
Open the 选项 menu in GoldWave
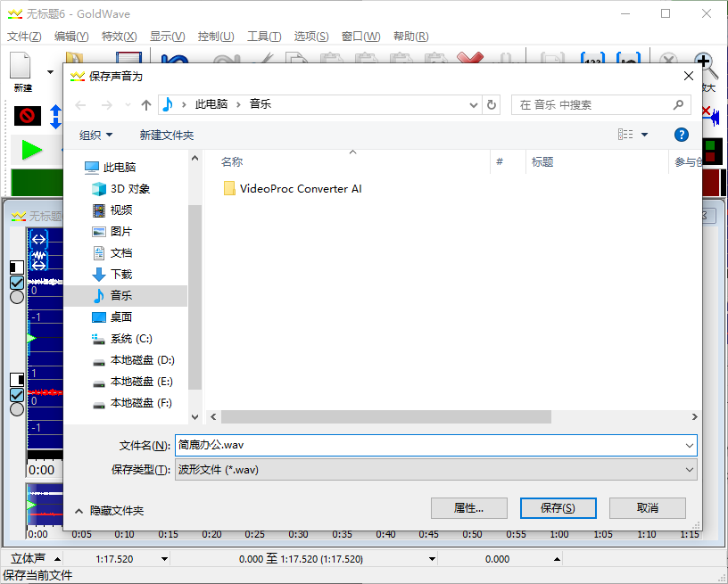pyautogui.click(x=310, y=37)
